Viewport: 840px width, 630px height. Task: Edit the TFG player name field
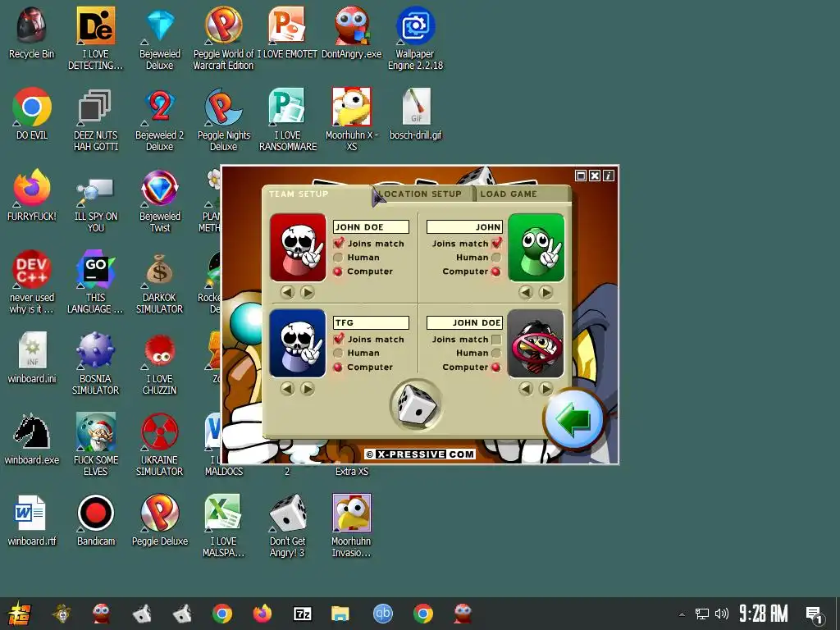pos(371,322)
